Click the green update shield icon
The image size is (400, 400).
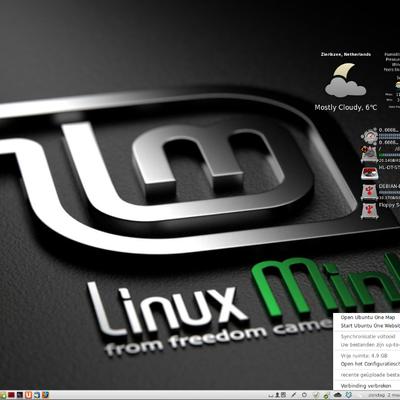tap(326, 395)
